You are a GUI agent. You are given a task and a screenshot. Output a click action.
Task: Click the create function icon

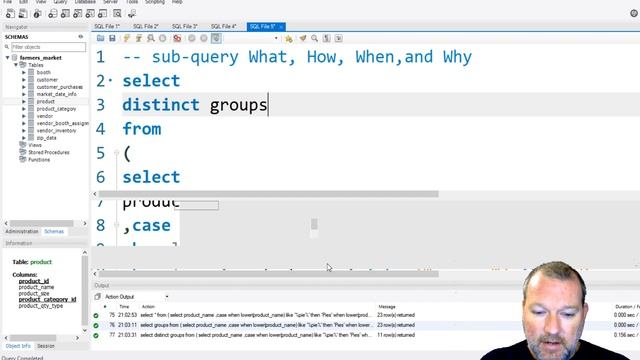(102, 13)
